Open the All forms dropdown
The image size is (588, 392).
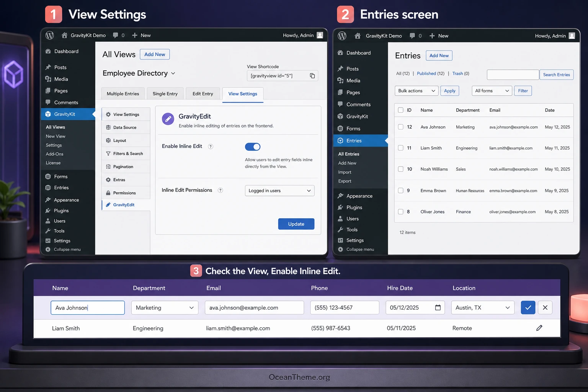(x=492, y=91)
